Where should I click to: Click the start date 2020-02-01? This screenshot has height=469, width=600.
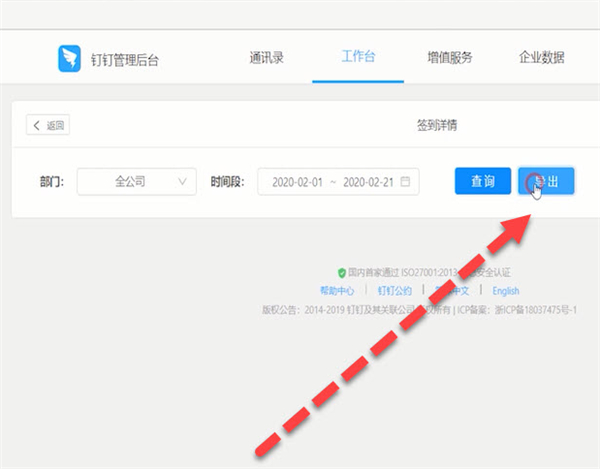tap(296, 183)
